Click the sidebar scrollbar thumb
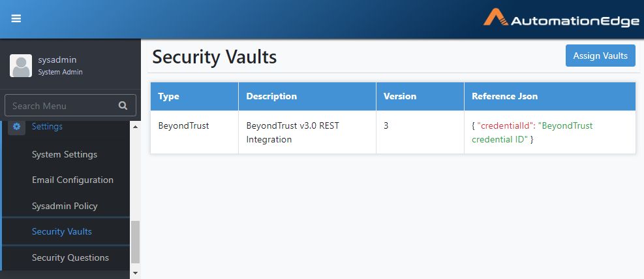This screenshot has height=279, width=644. click(x=136, y=242)
